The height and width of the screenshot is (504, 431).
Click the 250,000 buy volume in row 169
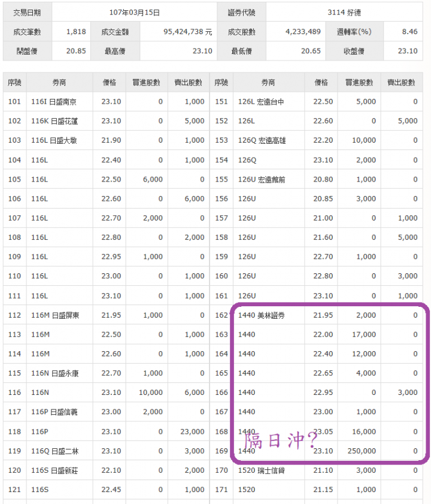(362, 451)
